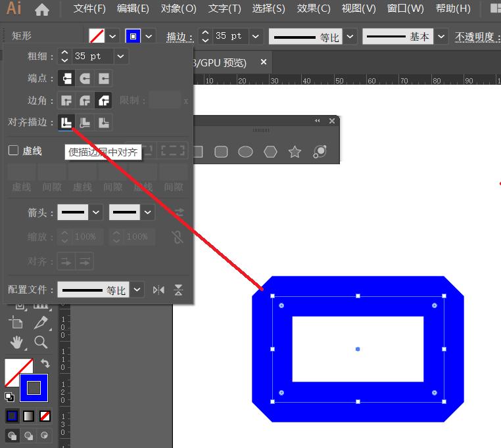Image resolution: width=501 pixels, height=448 pixels.
Task: Click the 粗细 weight stepper in stroke panel
Action: (64, 56)
